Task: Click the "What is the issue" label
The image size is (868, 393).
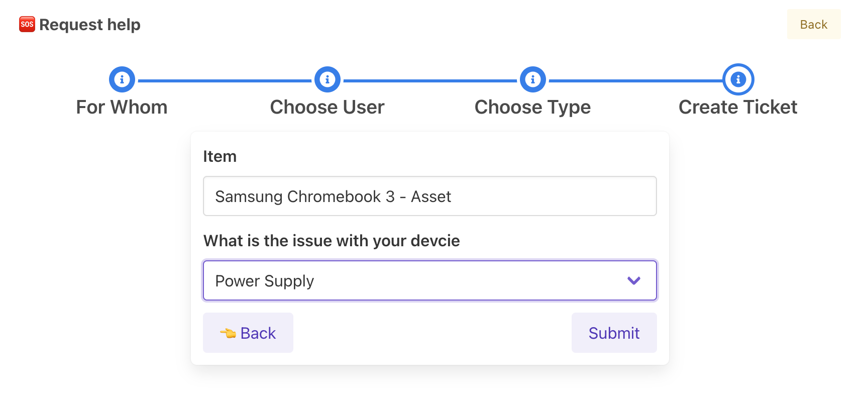Action: click(332, 241)
